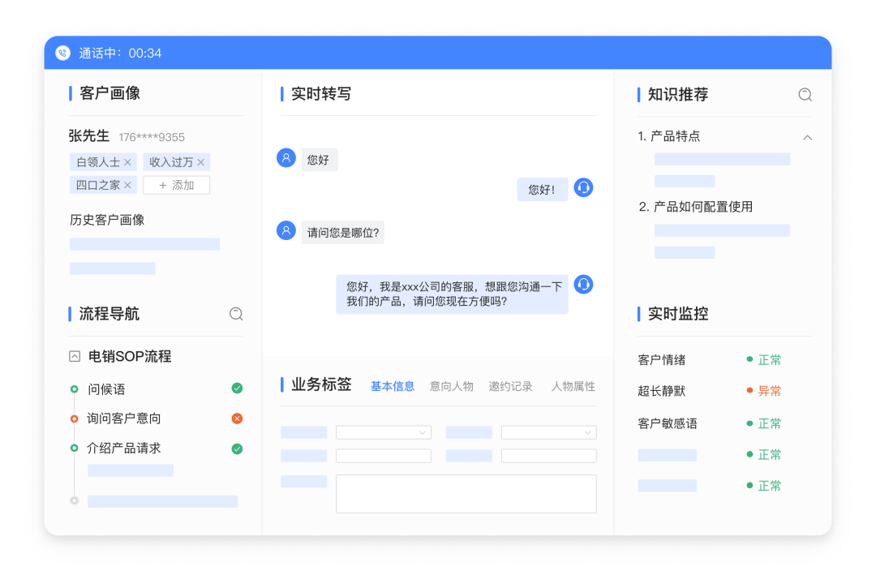The height and width of the screenshot is (588, 876).
Task: Click the 客户敏感语 monitor label
Action: 668,424
